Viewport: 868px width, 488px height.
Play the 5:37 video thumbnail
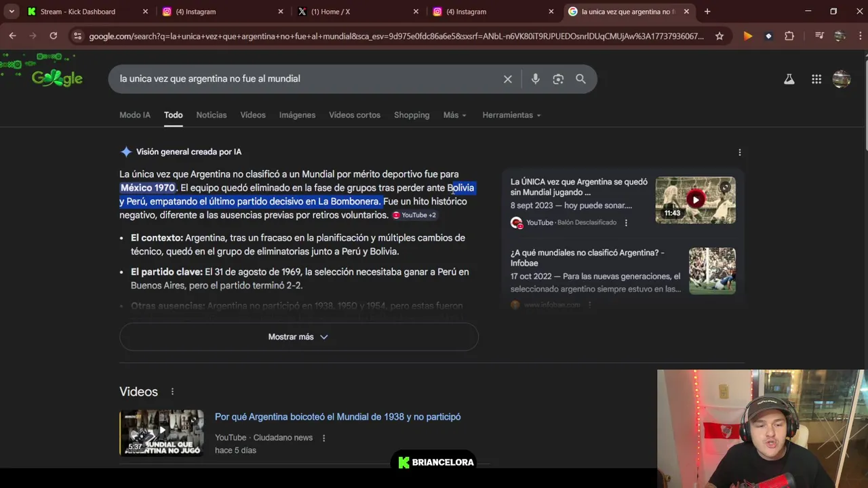point(161,432)
